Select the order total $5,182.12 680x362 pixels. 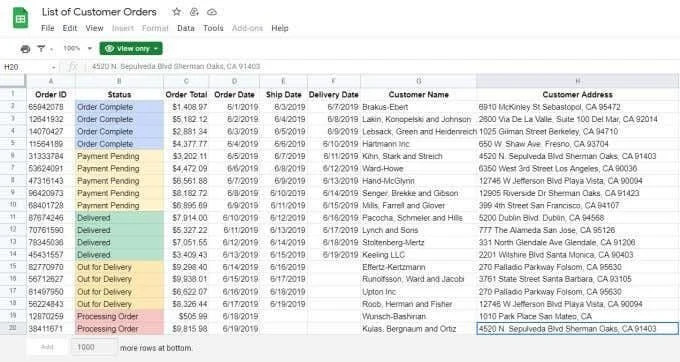click(x=186, y=119)
